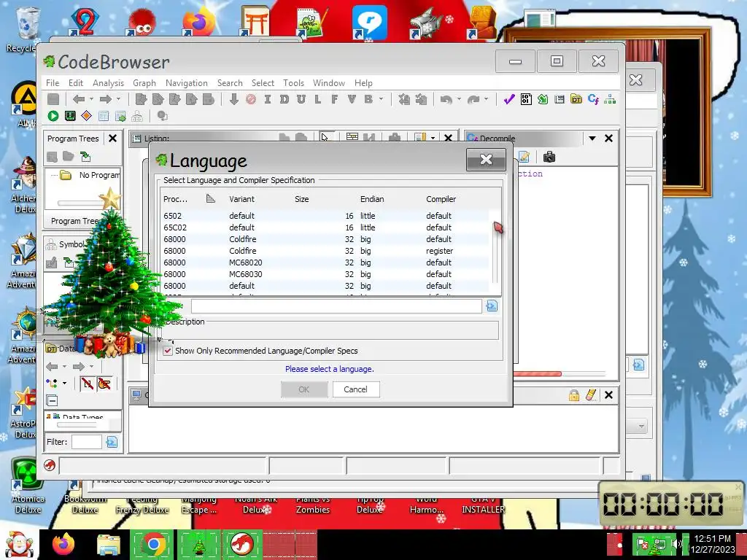Open the Window menu
Screen dimensions: 747x560
point(329,83)
